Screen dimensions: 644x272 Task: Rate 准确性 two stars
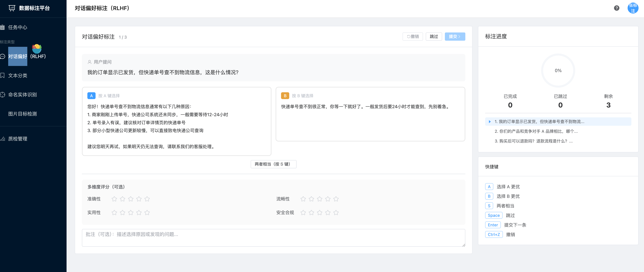123,199
